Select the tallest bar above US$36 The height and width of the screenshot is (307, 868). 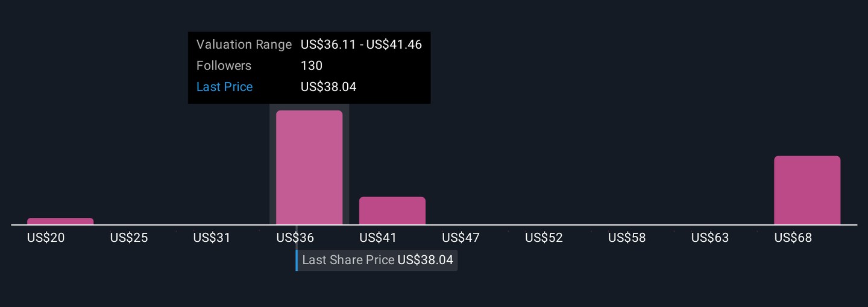[x=309, y=168]
